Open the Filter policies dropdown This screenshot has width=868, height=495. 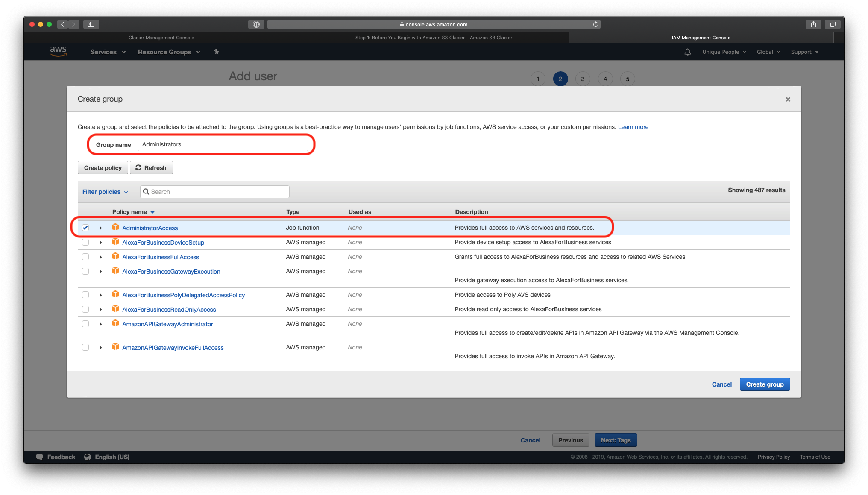[105, 192]
